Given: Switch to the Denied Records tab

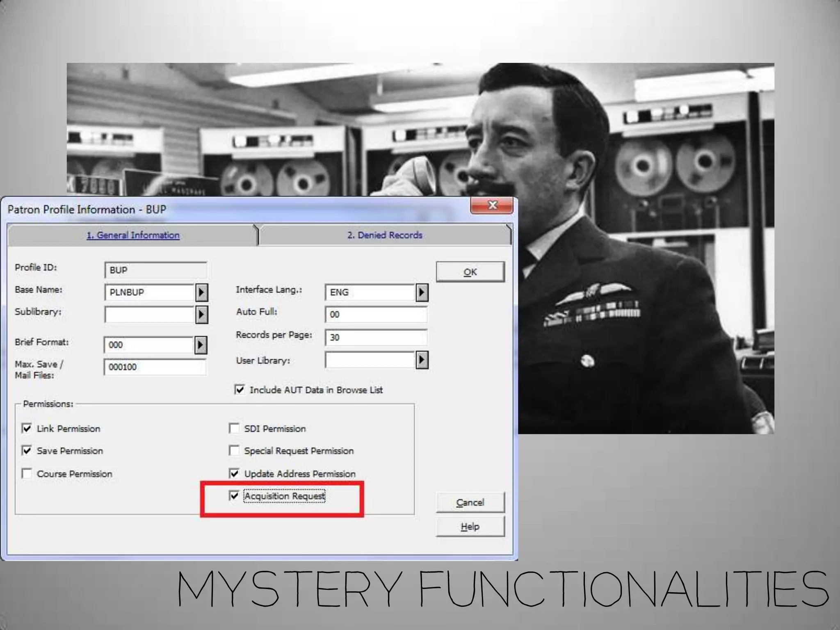Looking at the screenshot, I should tap(385, 235).
